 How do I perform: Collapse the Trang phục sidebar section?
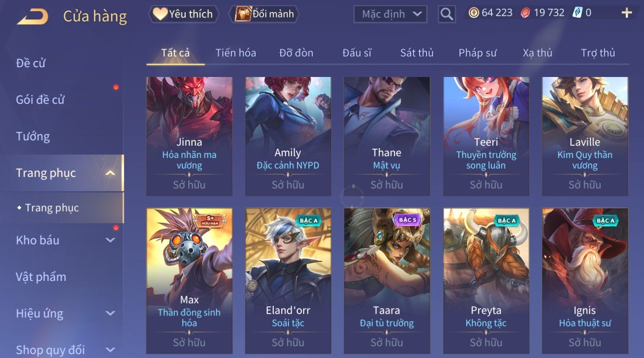click(x=110, y=173)
